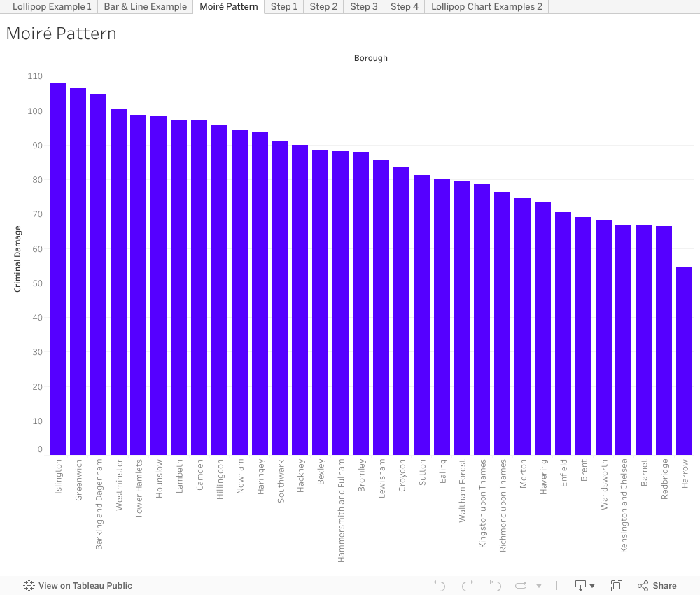Select the Moiré Pattern tab

tap(229, 7)
